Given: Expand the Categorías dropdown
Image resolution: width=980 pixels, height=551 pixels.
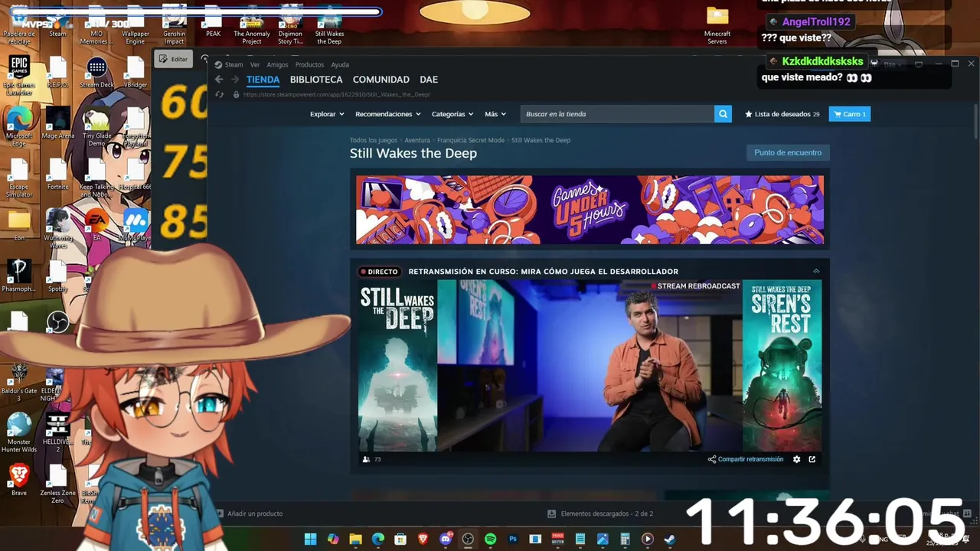Looking at the screenshot, I should pyautogui.click(x=452, y=114).
